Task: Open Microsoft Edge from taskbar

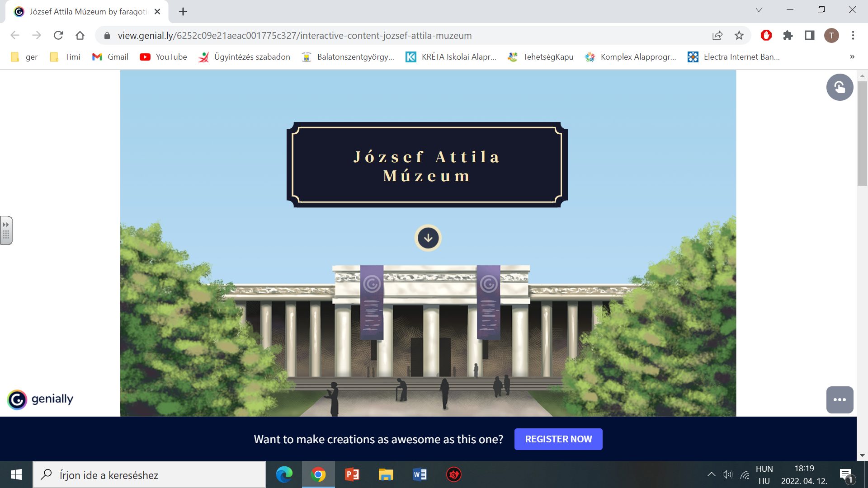Action: tap(284, 474)
